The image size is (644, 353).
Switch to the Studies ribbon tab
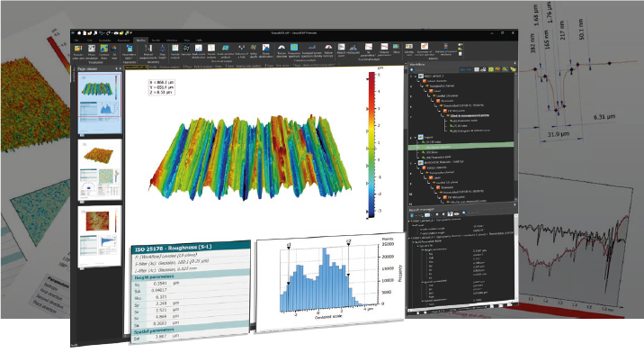coord(140,41)
